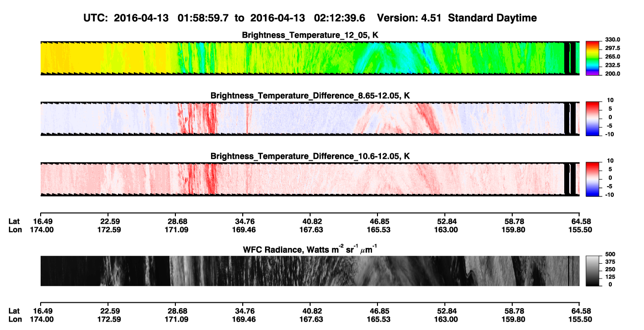644x330 pixels.
Task: Click the title 'Brightness_Temperature_Difference_8.65-12.05, K'
Action: (310, 95)
